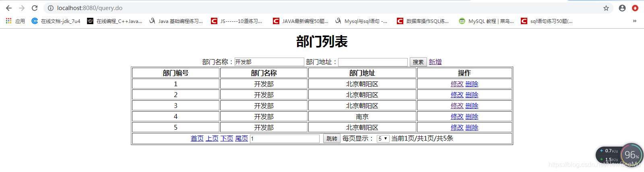Open the apps grid bookmark icon

pyautogui.click(x=8, y=21)
